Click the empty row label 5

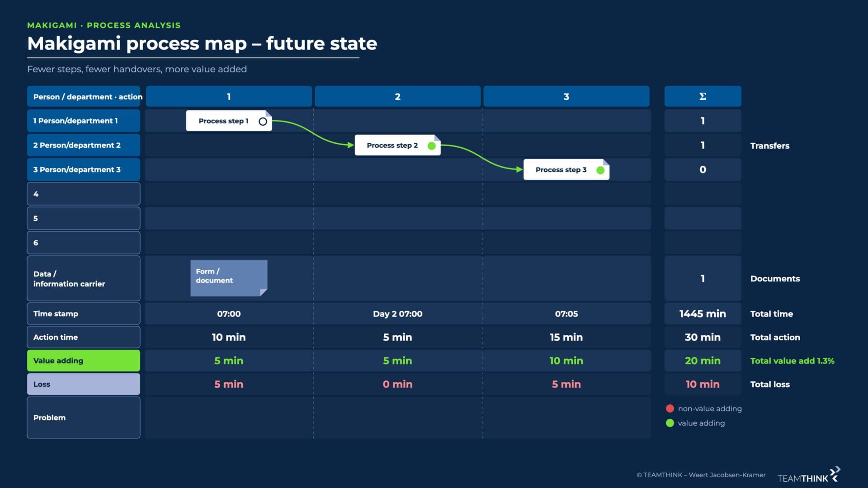(84, 218)
